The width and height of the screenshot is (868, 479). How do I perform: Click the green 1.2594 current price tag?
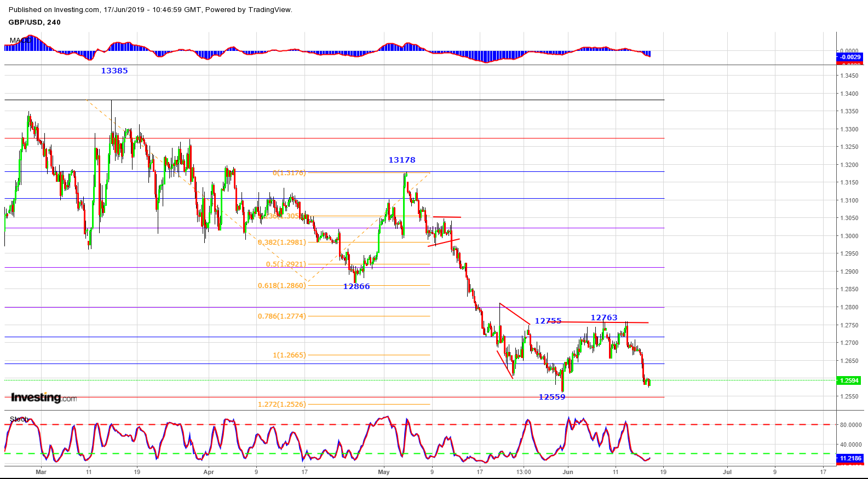pyautogui.click(x=849, y=380)
